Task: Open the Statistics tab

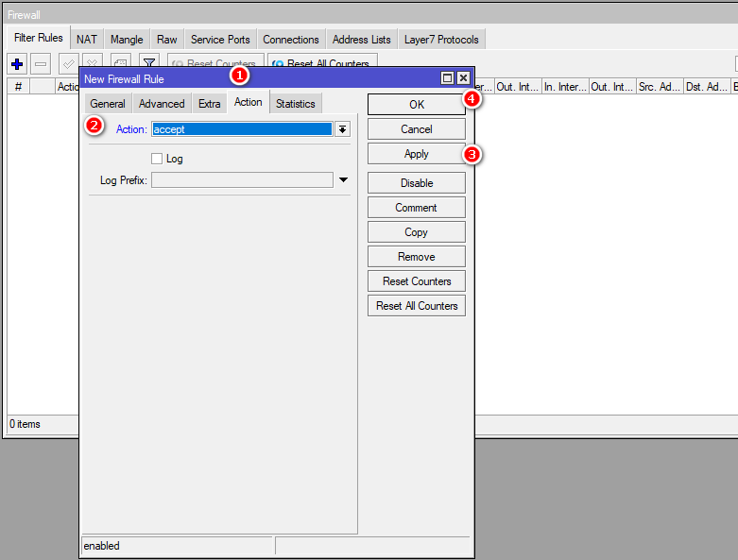Action: (295, 104)
